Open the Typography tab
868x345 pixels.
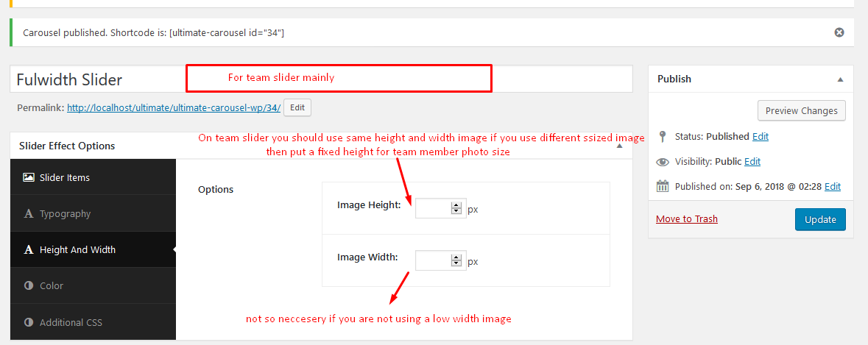pos(93,214)
